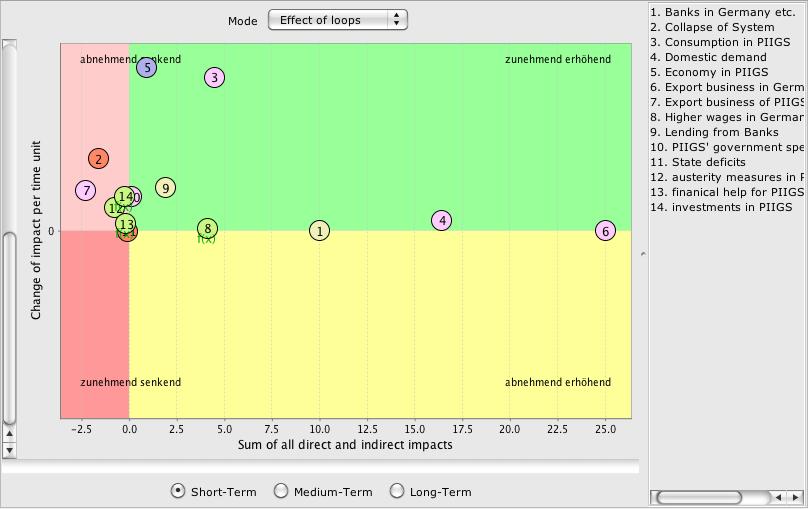
Task: Click the panel divider collapse arrow
Action: tap(643, 254)
